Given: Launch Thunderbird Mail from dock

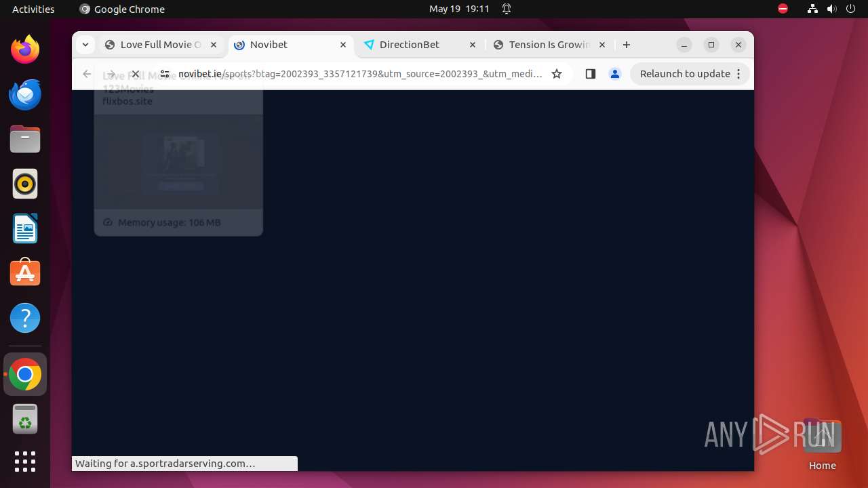Looking at the screenshot, I should tap(25, 94).
